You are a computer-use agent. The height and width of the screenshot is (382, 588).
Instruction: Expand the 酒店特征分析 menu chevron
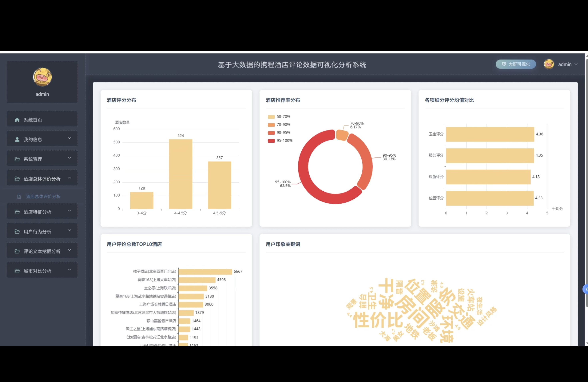point(69,211)
